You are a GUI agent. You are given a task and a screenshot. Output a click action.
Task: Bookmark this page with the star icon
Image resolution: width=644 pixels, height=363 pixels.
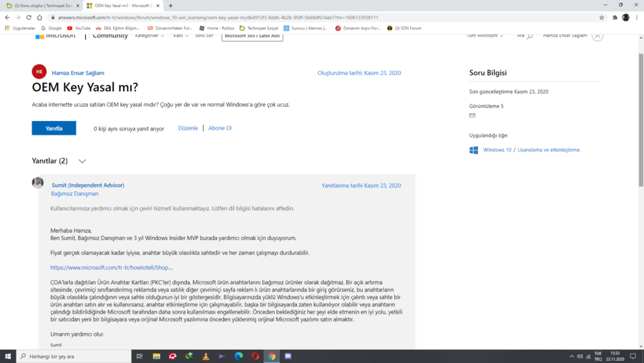602,17
